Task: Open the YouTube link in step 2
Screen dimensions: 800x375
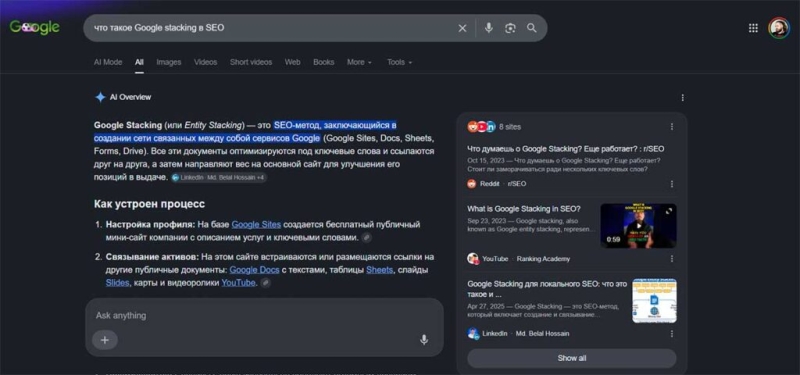Action: [x=238, y=283]
